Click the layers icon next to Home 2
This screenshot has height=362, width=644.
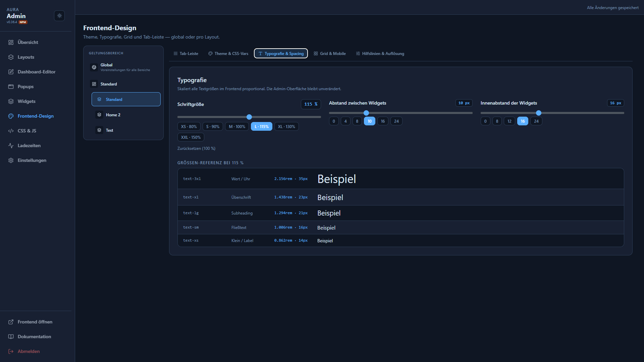pyautogui.click(x=99, y=115)
